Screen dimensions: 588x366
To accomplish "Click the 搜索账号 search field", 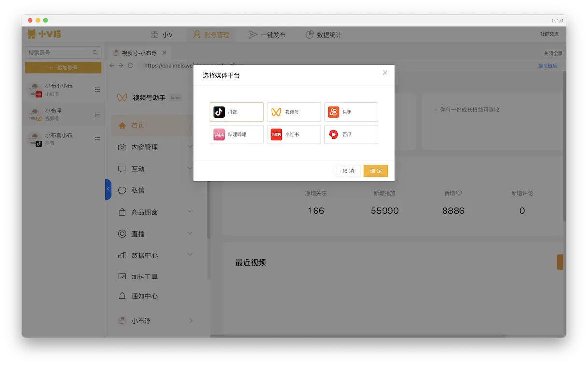I will (63, 53).
